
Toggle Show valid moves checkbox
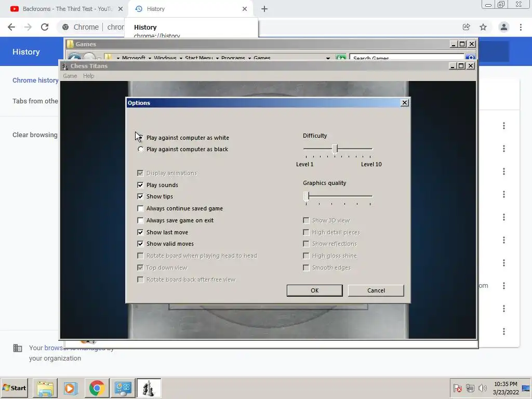pyautogui.click(x=140, y=244)
